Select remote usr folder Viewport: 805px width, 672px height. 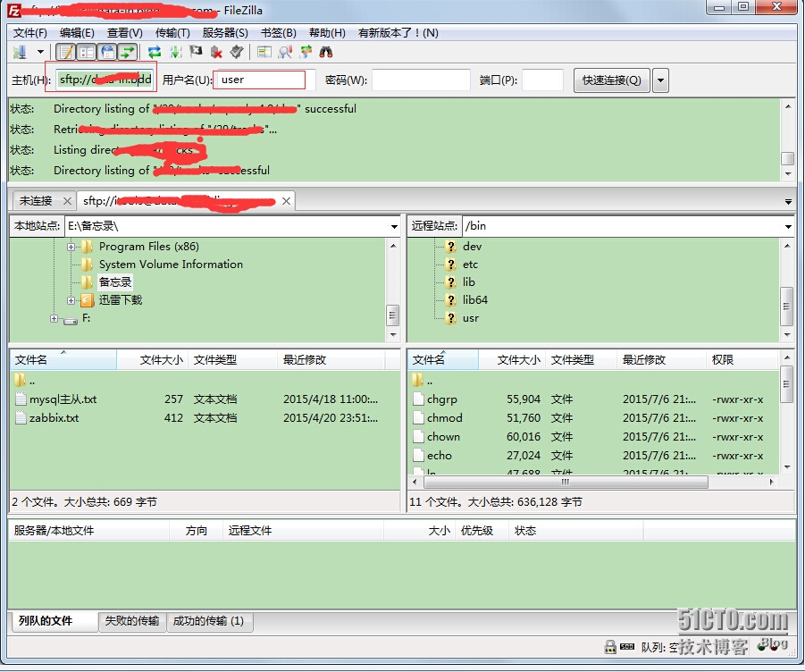click(470, 318)
